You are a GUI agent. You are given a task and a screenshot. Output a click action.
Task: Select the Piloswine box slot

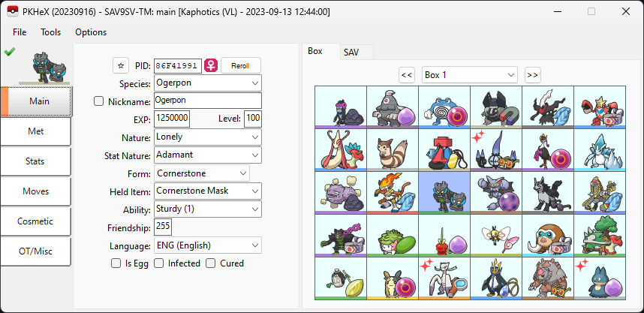point(548,236)
